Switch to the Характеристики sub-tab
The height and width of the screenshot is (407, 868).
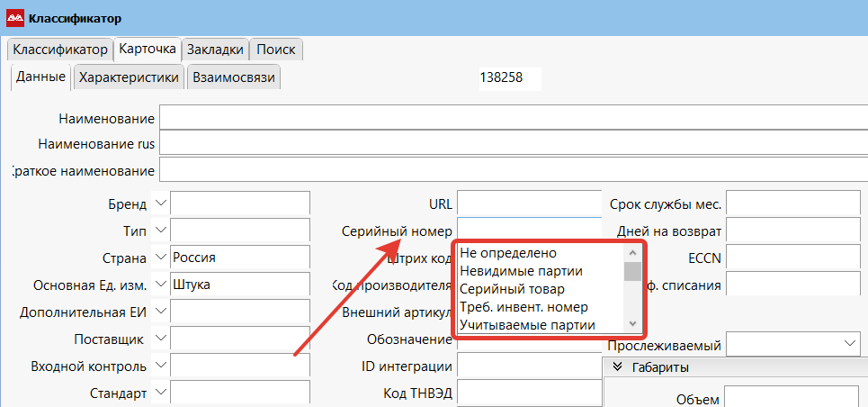[129, 77]
